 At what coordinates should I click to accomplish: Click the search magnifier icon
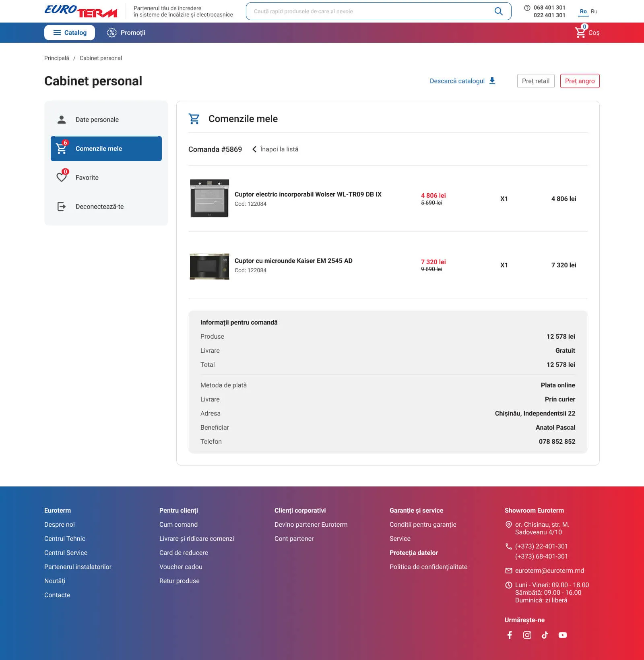tap(498, 11)
